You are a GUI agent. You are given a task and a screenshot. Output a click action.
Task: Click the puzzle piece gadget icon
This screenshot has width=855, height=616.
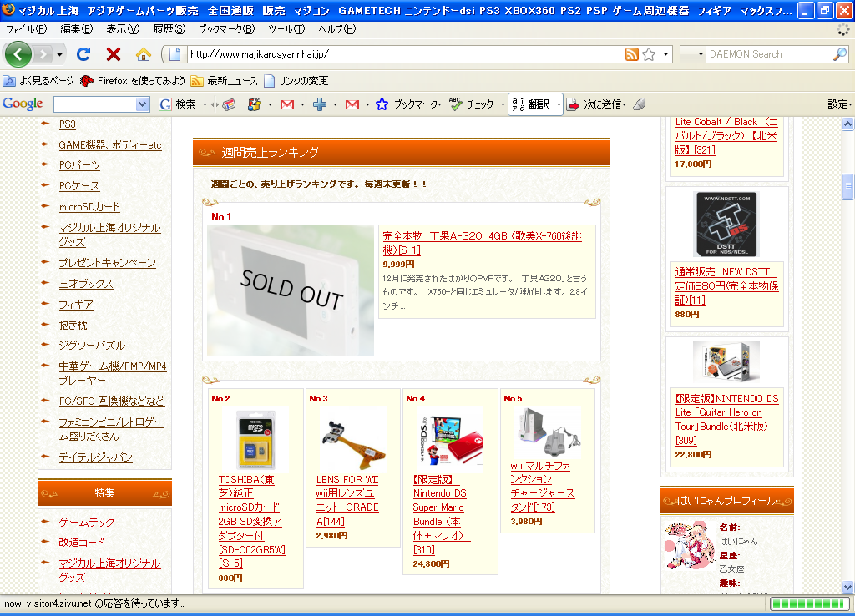click(x=254, y=104)
